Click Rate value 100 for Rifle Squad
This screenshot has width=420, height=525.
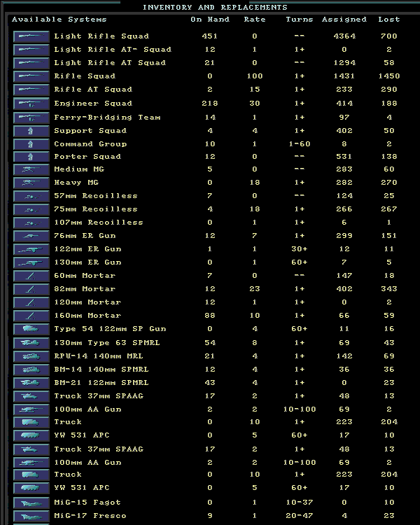point(255,76)
